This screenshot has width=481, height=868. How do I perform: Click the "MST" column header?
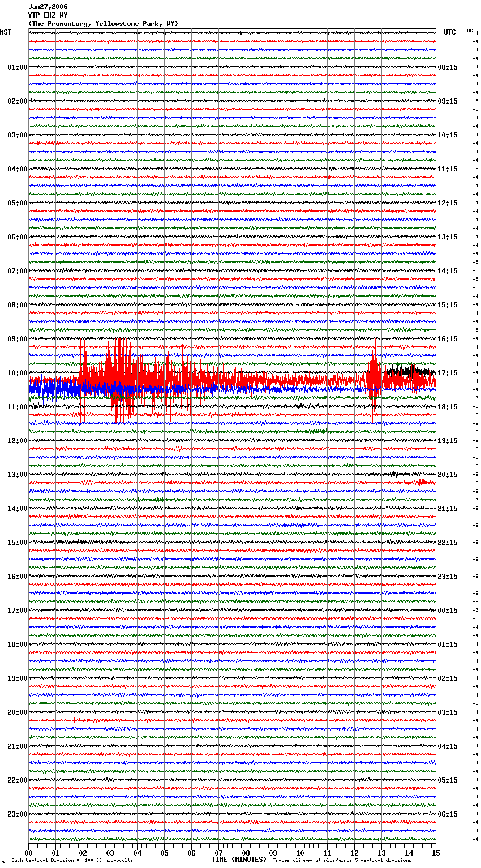6,32
